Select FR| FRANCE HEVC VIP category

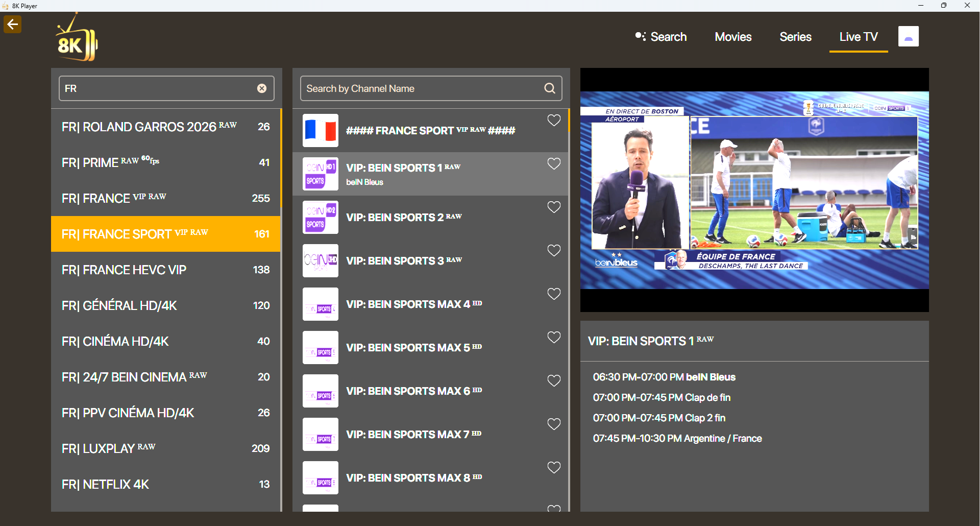click(x=166, y=270)
